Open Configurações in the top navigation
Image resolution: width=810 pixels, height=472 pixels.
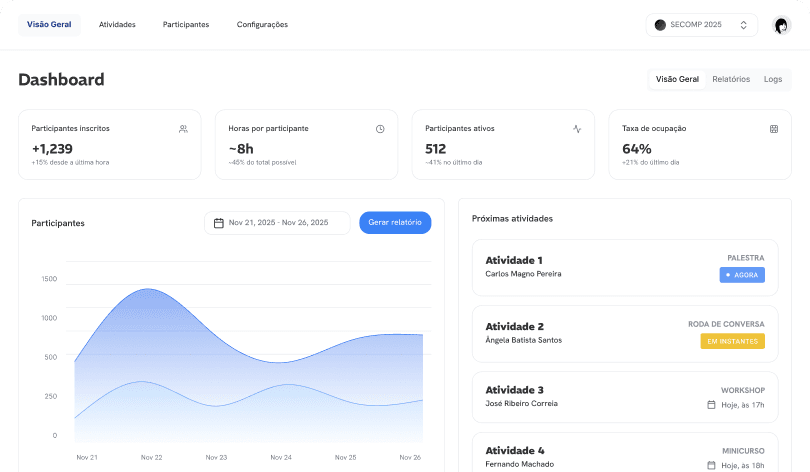point(262,25)
